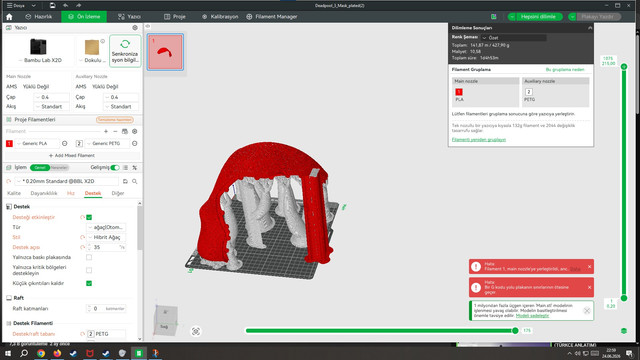The image size is (640, 360).
Task: Open the Generic PLA filament dropdown
Action: click(38, 143)
